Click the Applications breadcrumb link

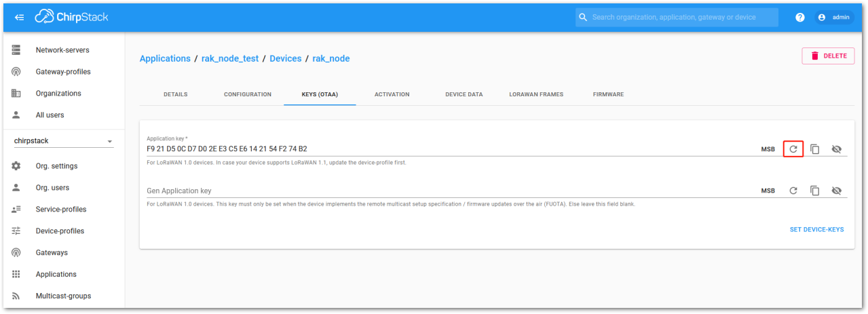[x=165, y=59]
